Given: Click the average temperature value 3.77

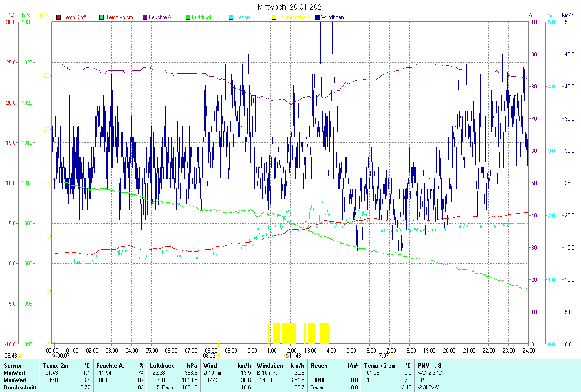Looking at the screenshot, I should (85, 387).
